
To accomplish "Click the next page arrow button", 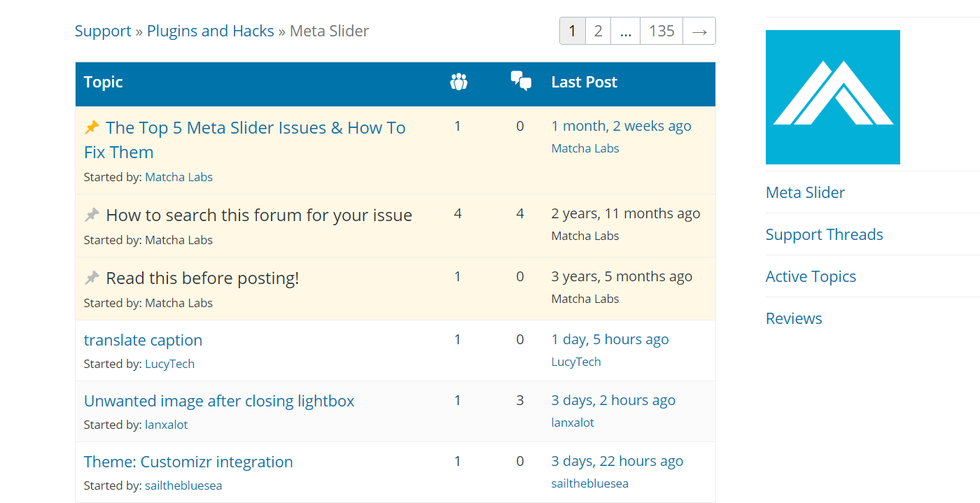I will 699,31.
